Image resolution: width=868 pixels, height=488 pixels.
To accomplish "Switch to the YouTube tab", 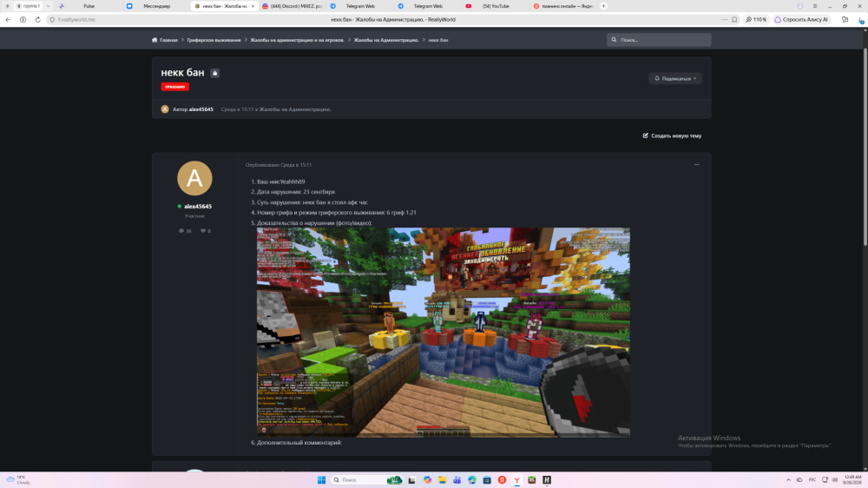I will tap(496, 6).
